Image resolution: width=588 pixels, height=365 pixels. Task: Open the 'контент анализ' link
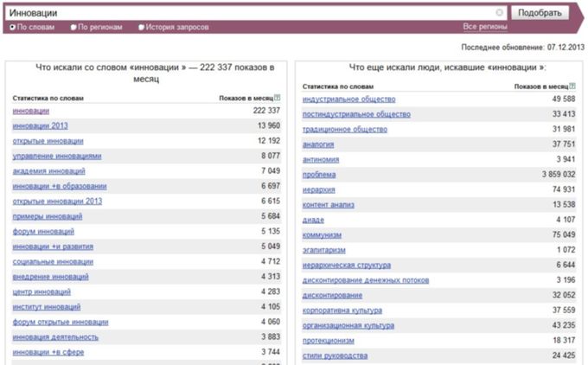click(x=328, y=205)
